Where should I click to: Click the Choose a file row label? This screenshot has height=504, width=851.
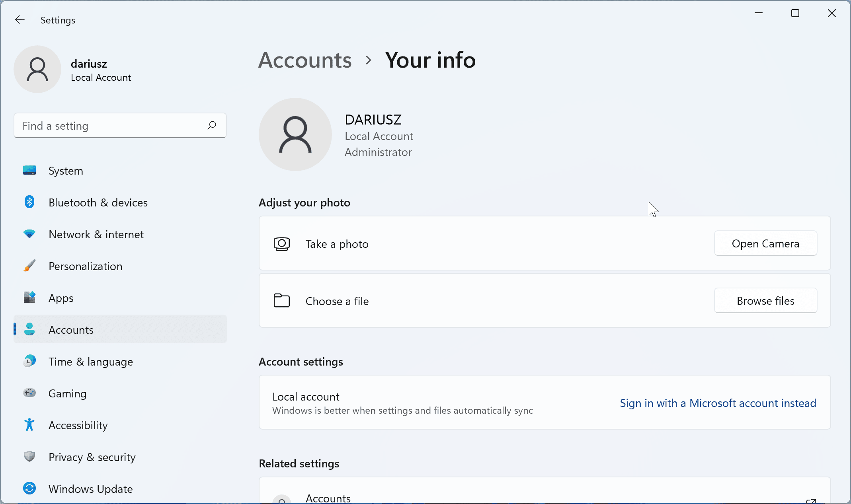point(337,301)
